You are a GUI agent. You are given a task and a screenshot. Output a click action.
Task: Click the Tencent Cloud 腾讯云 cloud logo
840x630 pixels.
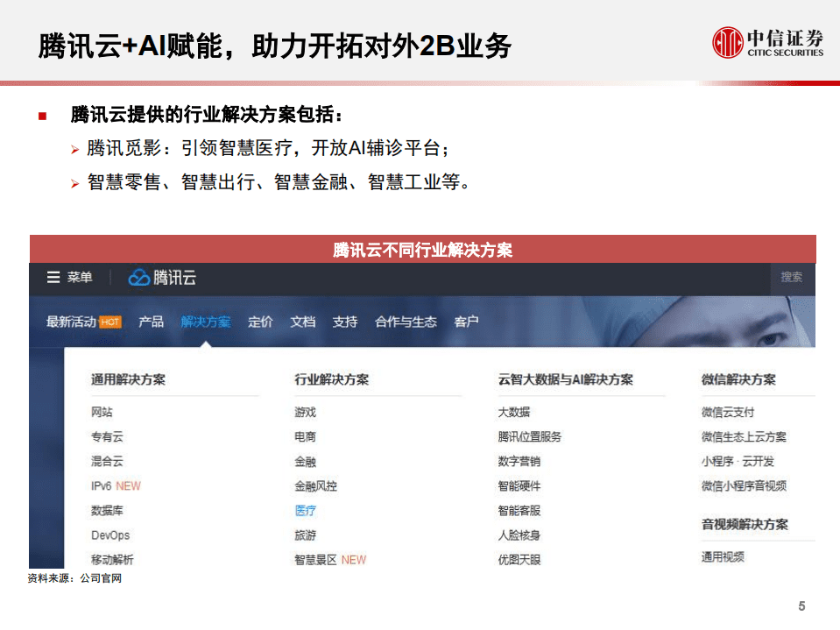(139, 278)
